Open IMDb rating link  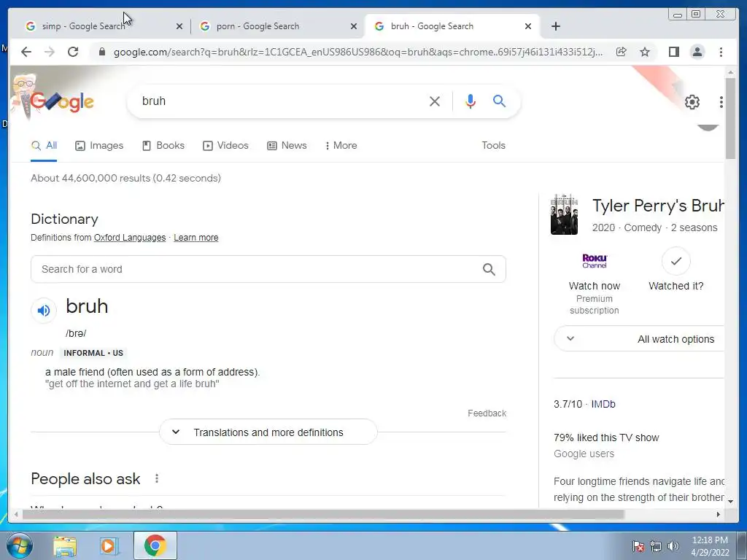pyautogui.click(x=603, y=404)
